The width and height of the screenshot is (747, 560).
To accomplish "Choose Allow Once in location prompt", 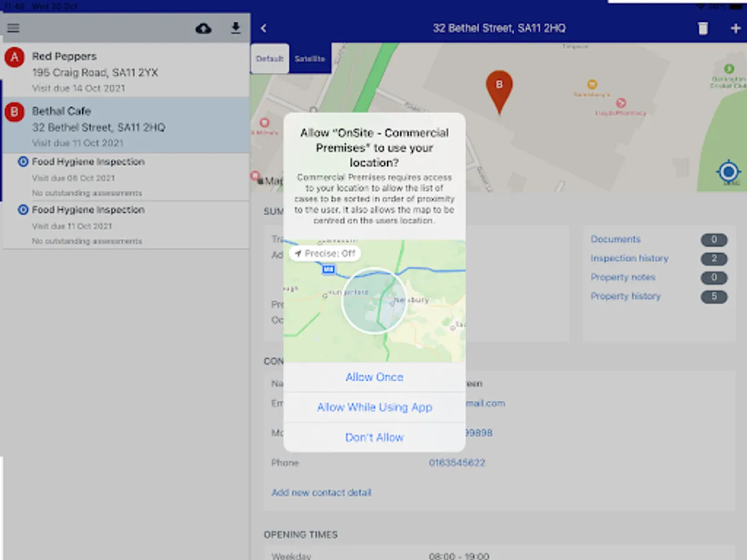I will pyautogui.click(x=374, y=377).
